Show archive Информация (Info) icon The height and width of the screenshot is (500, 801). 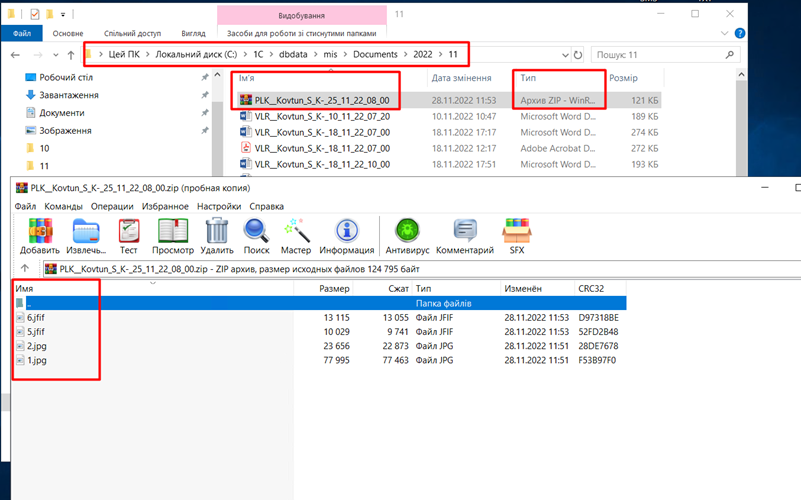346,236
